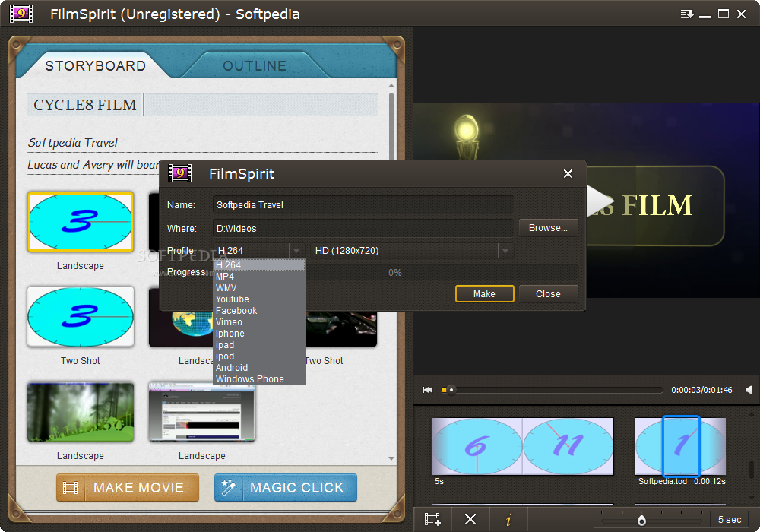The width and height of the screenshot is (760, 532).
Task: Select the highlighted Landscape countdown thumbnail
Action: pyautogui.click(x=81, y=222)
